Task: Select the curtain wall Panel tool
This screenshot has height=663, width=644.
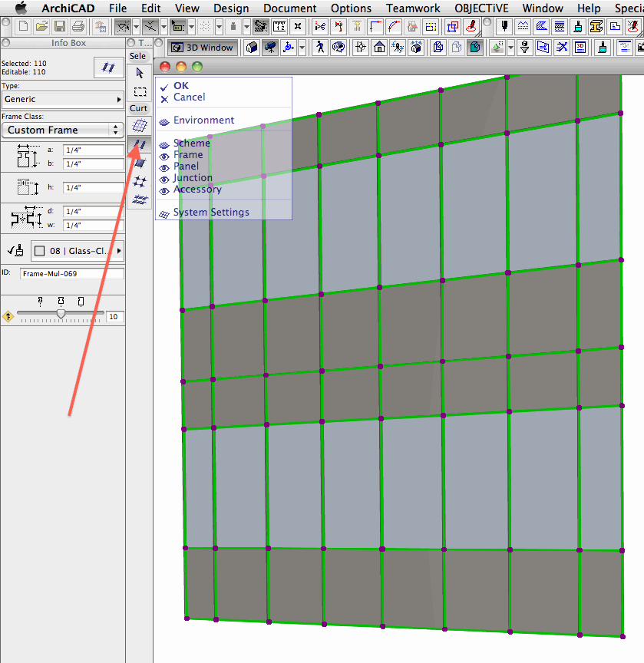Action: click(140, 163)
